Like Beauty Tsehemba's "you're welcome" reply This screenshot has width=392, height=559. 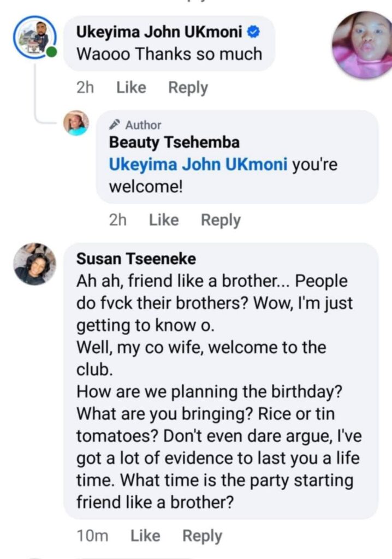pyautogui.click(x=164, y=220)
